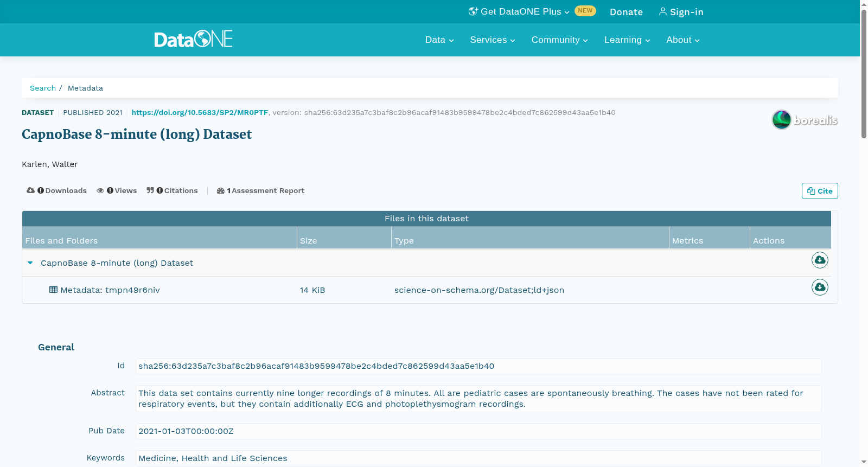Click author name Karlen, Walter
This screenshot has height=467, width=868.
[x=49, y=164]
